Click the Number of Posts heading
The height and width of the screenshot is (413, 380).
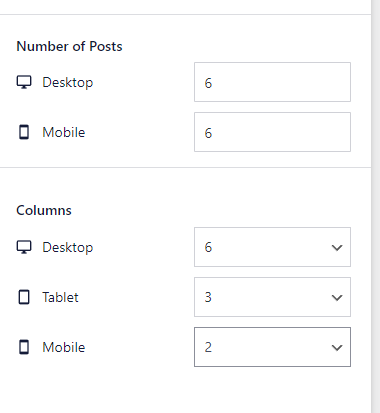pyautogui.click(x=69, y=46)
